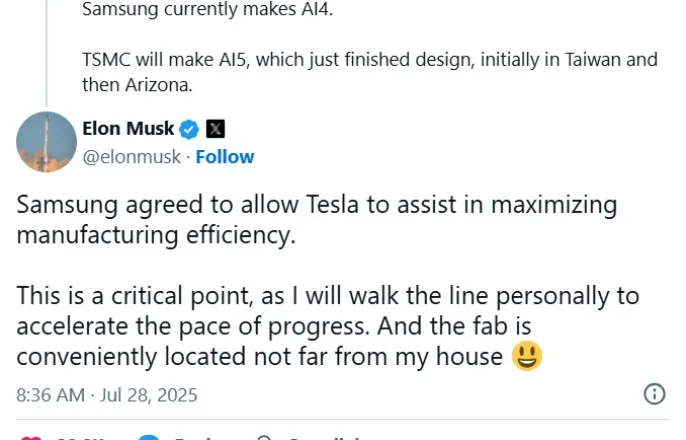Click the 'Samsung agreed to allow Tesla' paragraph
The height and width of the screenshot is (440, 686).
click(x=317, y=220)
